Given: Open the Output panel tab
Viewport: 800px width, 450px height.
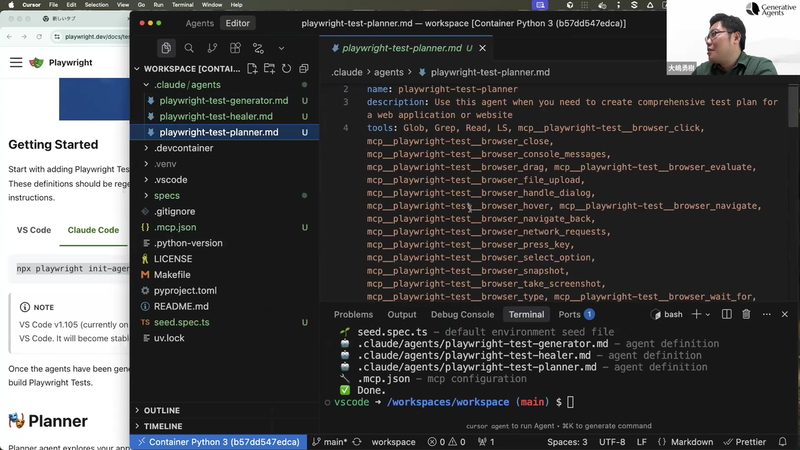Looking at the screenshot, I should [402, 314].
